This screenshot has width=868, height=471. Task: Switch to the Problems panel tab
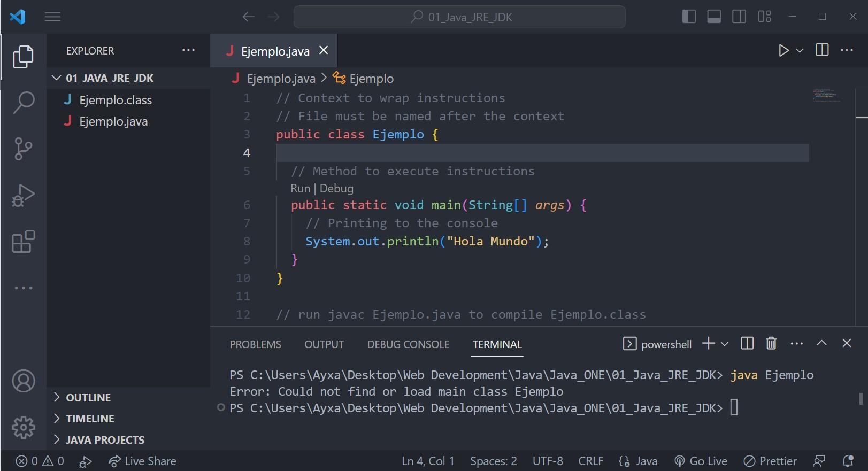coord(255,344)
